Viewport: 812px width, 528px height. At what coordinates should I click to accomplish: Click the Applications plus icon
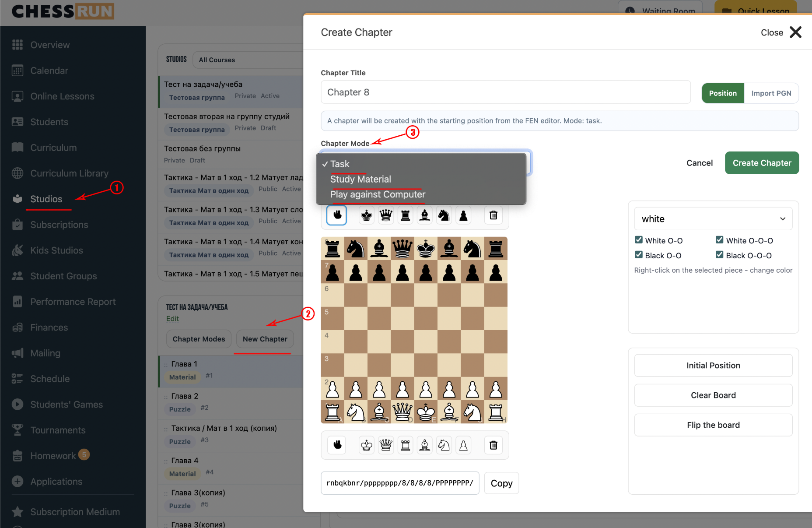point(17,482)
